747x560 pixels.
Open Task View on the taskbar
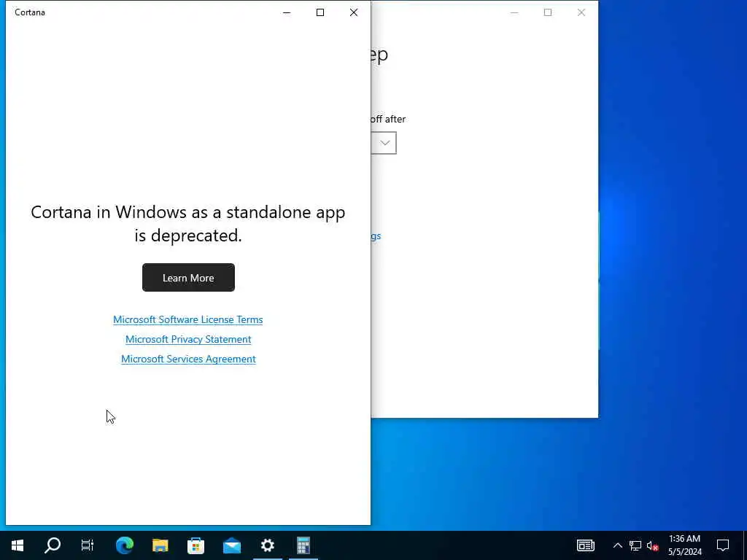[x=88, y=545]
